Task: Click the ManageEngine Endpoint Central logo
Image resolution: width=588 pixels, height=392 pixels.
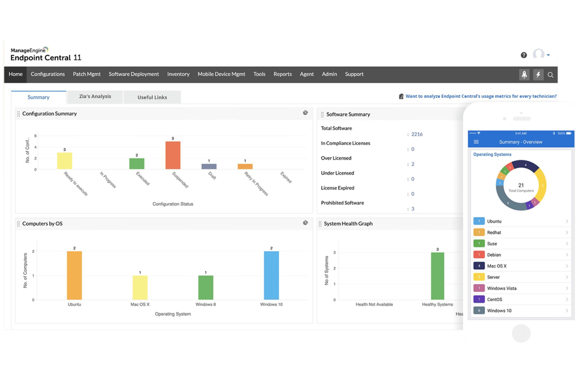Action: pyautogui.click(x=46, y=54)
